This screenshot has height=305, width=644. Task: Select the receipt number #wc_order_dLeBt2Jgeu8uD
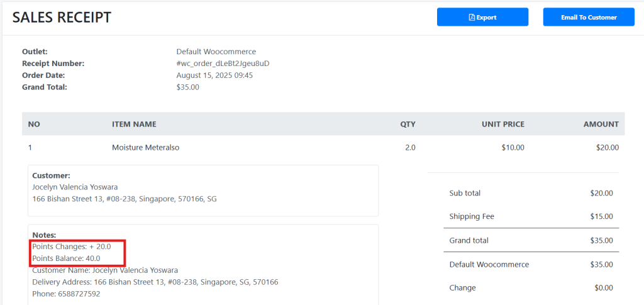(223, 64)
